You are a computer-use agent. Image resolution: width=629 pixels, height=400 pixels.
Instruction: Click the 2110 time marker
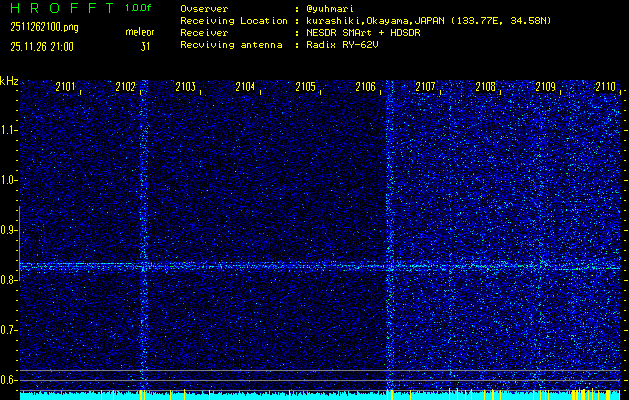pyautogui.click(x=605, y=87)
